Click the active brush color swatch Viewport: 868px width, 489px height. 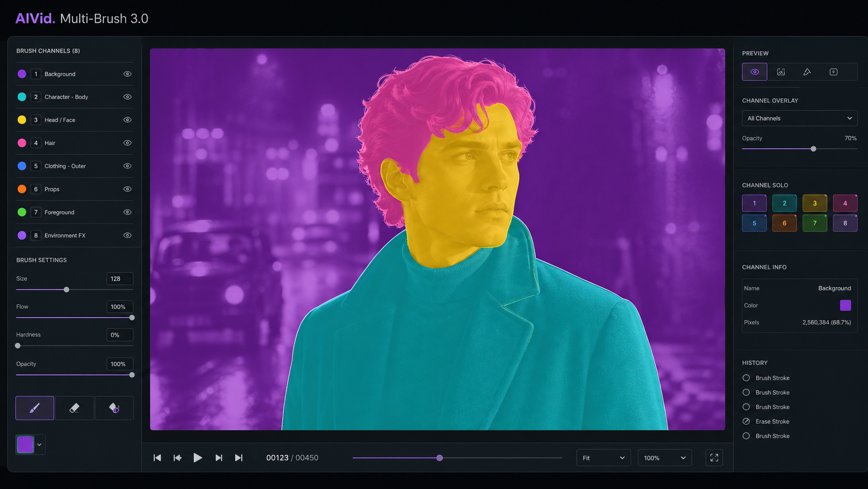(x=25, y=445)
